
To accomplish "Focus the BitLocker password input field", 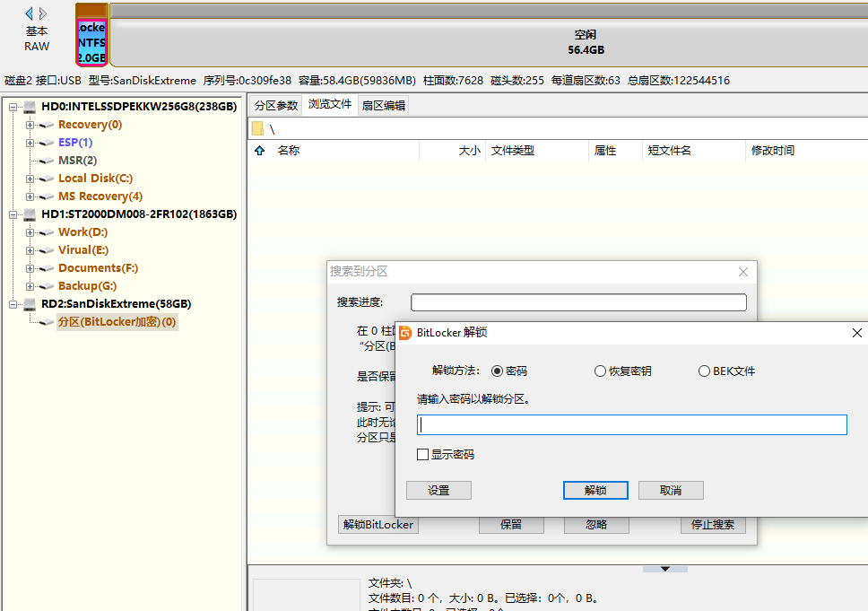I will tap(631, 425).
